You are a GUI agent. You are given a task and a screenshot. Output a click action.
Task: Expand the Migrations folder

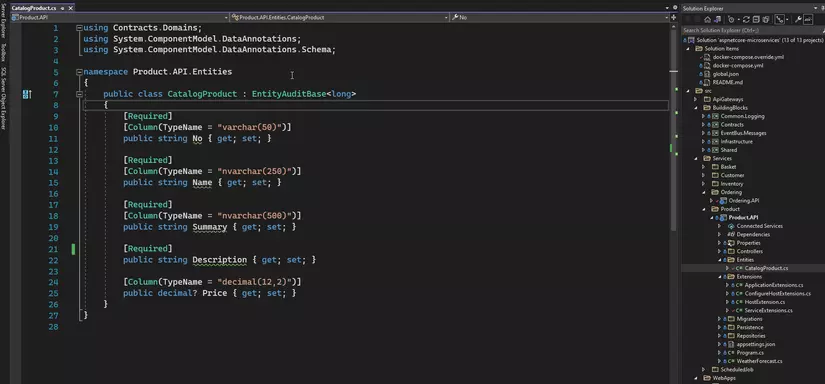pos(719,319)
